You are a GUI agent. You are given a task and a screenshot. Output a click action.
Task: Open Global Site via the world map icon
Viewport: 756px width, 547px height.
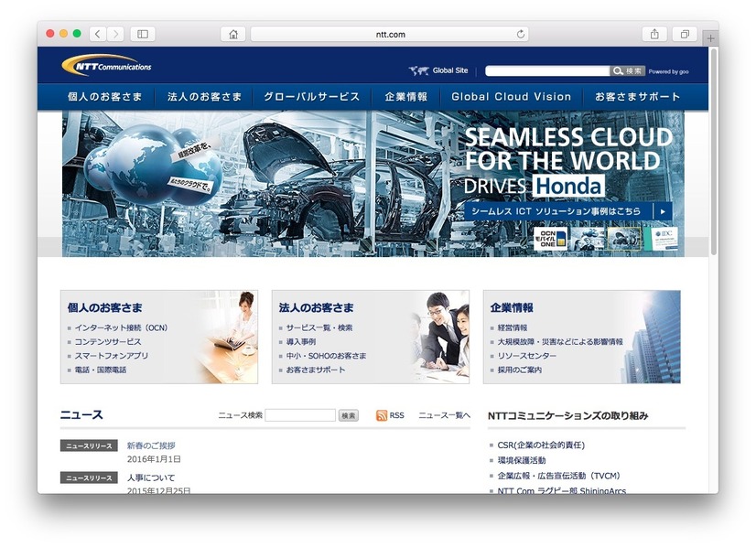coord(419,70)
